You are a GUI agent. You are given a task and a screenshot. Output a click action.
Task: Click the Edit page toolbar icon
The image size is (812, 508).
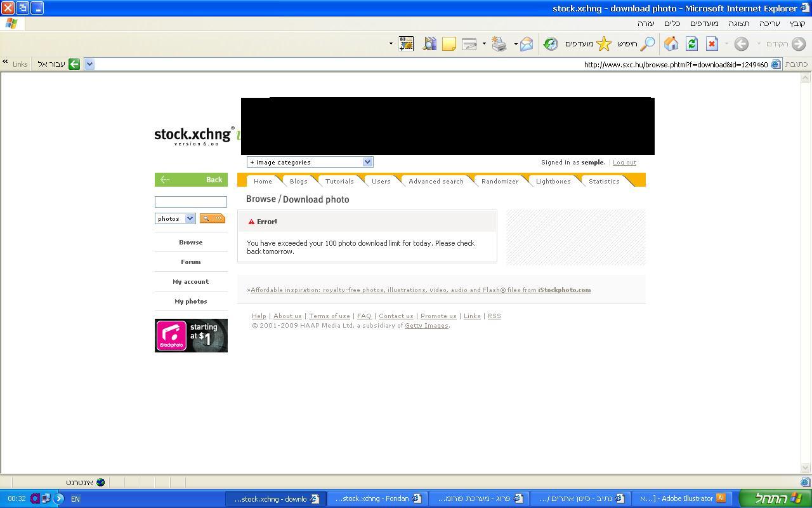(469, 44)
